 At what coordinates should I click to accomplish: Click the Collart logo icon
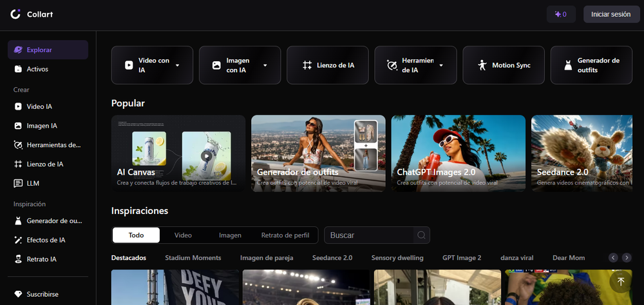tap(15, 14)
